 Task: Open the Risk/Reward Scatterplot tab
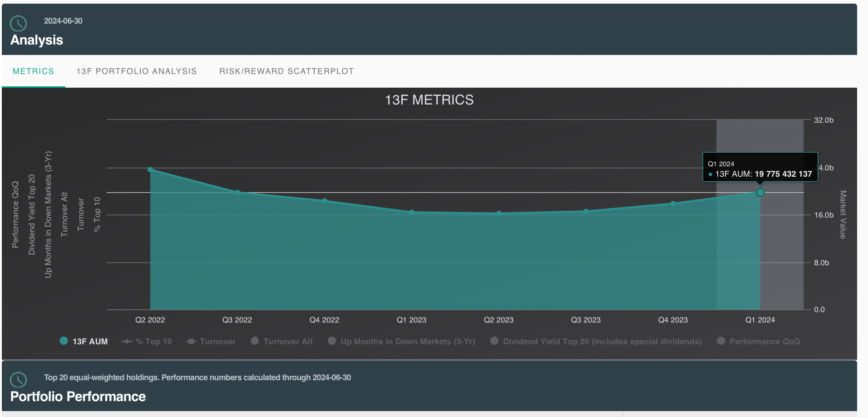click(286, 71)
